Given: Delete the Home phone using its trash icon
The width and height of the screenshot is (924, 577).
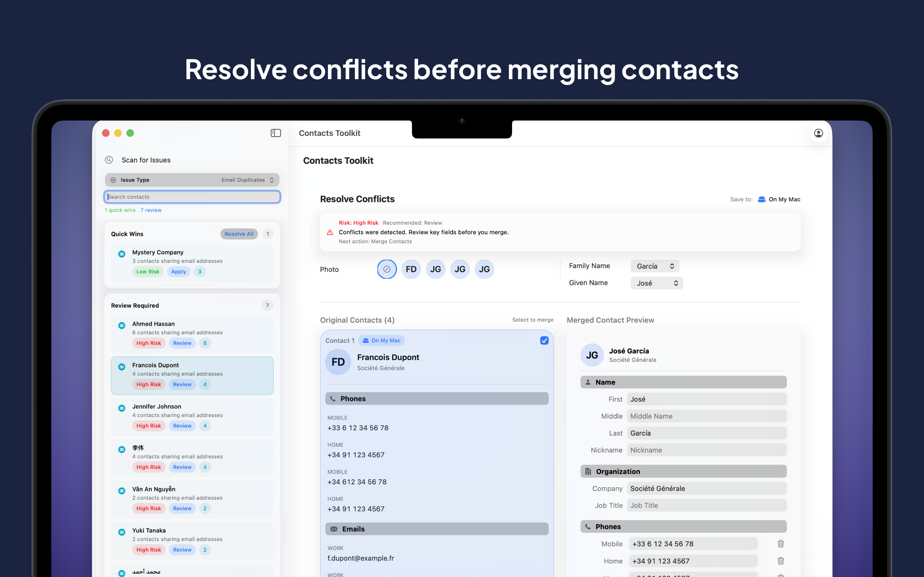Looking at the screenshot, I should click(781, 561).
